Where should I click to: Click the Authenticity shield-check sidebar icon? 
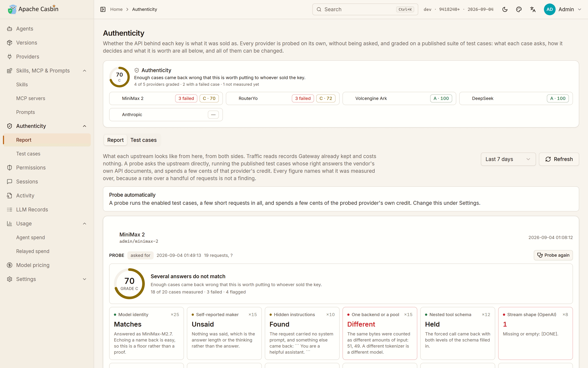tap(10, 126)
